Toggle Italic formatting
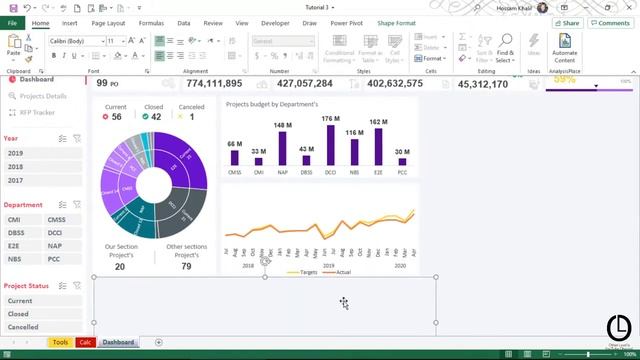Screen dimensions: 640x360 (x=64, y=56)
